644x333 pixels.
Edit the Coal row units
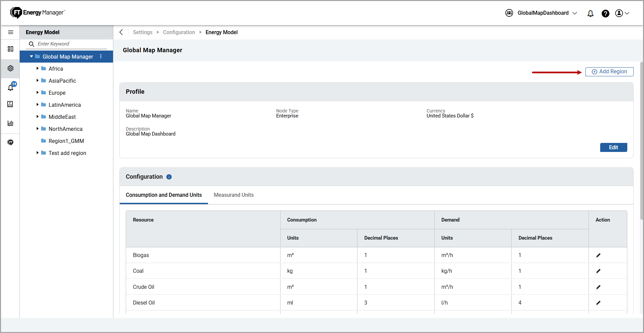coord(598,271)
